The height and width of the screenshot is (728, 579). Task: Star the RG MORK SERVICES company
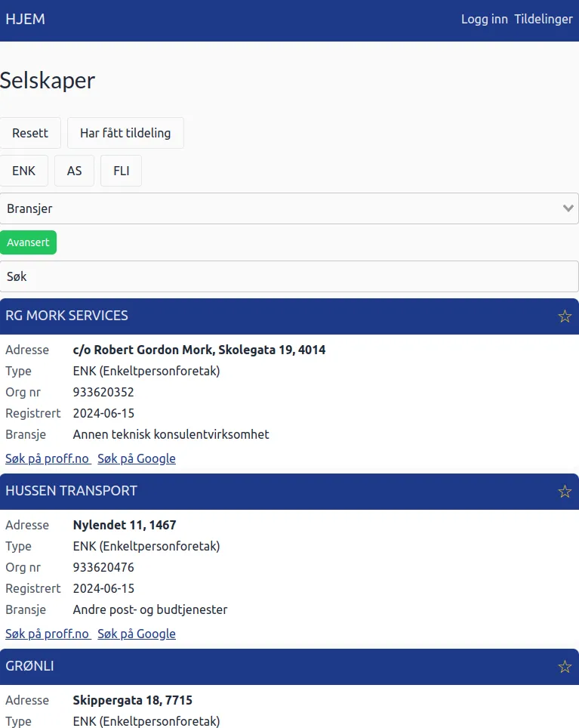tap(564, 316)
